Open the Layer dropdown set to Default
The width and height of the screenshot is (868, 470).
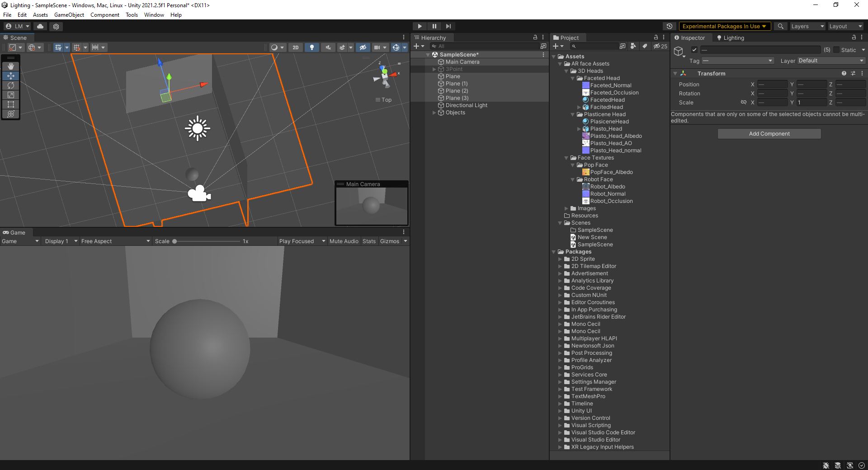pos(831,61)
